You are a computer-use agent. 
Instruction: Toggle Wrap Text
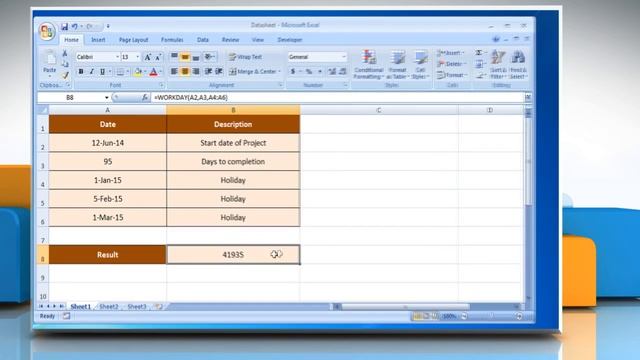[245, 57]
